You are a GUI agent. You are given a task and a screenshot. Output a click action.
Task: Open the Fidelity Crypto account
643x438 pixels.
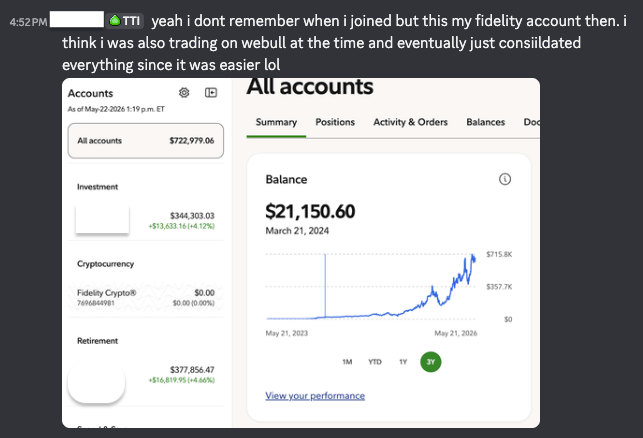(x=146, y=297)
